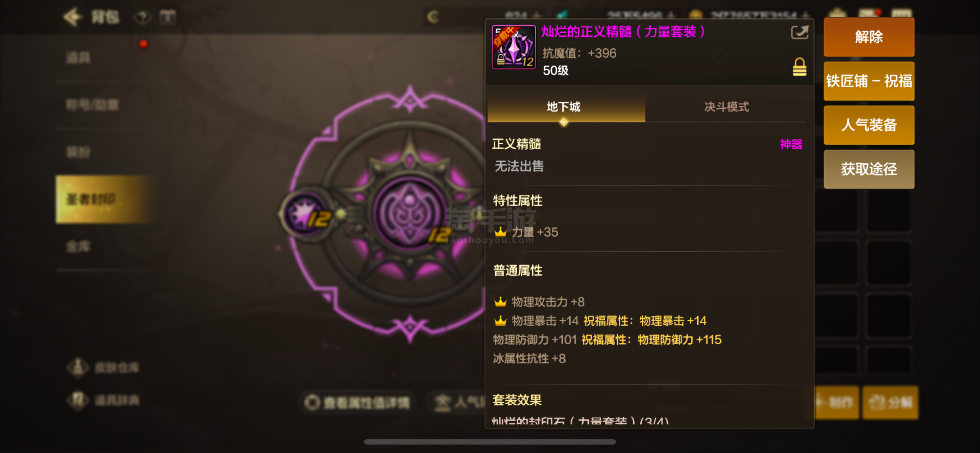Click the 道具辞典 icon in the sidebar
Viewport: 980px width, 453px height.
(x=78, y=400)
